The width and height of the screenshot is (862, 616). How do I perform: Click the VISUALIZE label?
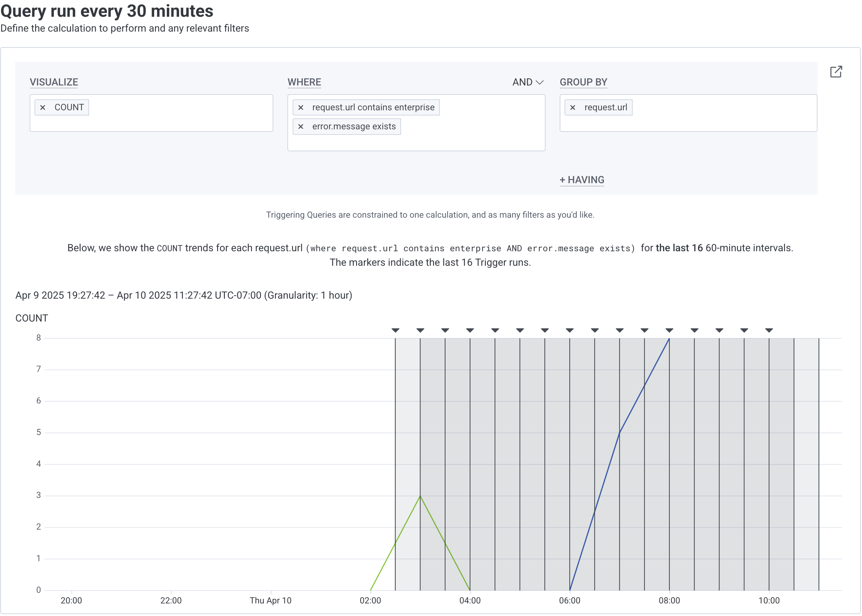54,82
